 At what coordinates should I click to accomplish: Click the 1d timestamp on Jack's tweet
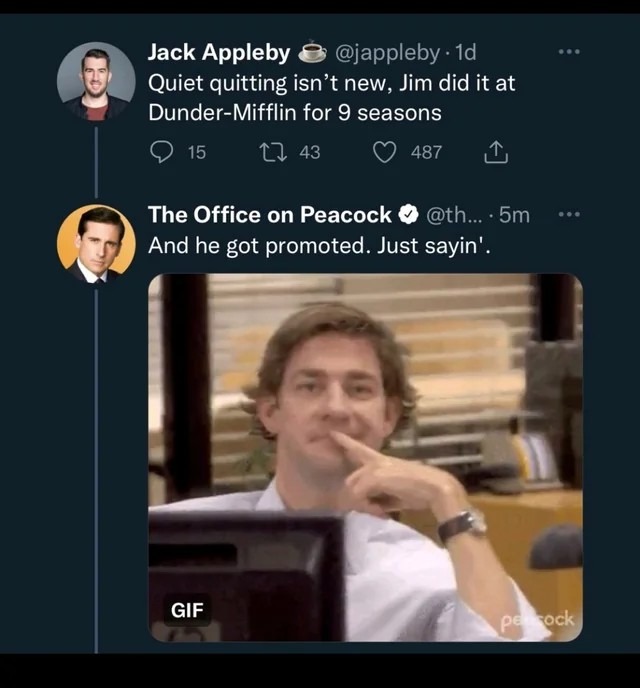click(466, 52)
